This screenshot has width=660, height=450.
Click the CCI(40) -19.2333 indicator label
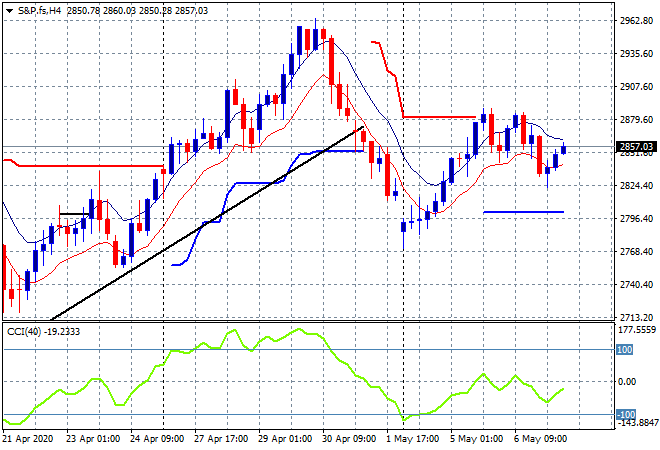pyautogui.click(x=43, y=332)
